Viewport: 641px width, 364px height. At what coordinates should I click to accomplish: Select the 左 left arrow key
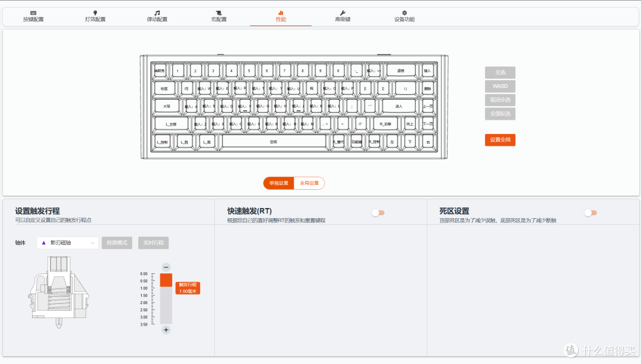392,142
